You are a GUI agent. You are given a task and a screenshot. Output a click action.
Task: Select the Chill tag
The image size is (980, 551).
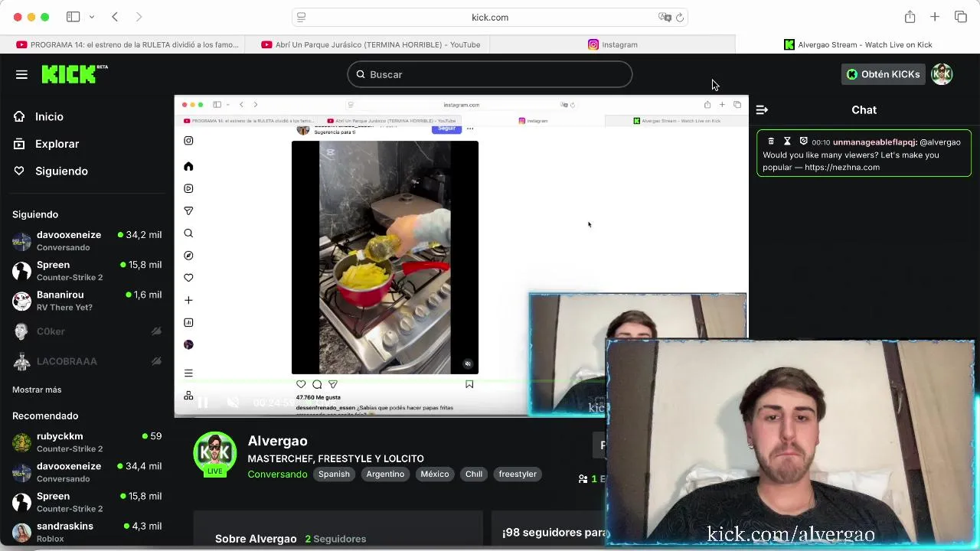[474, 474]
